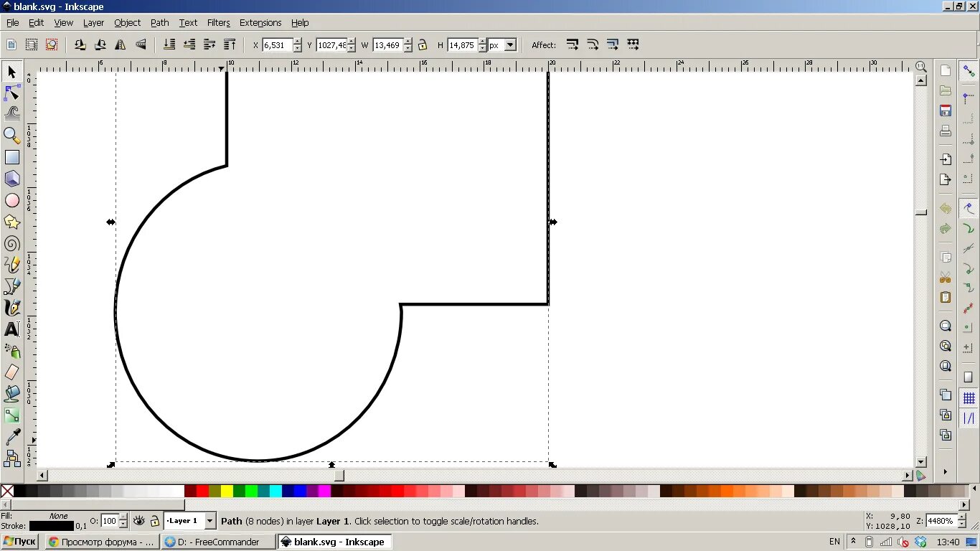Toggle Layer 1 visibility in status bar

pos(138,521)
